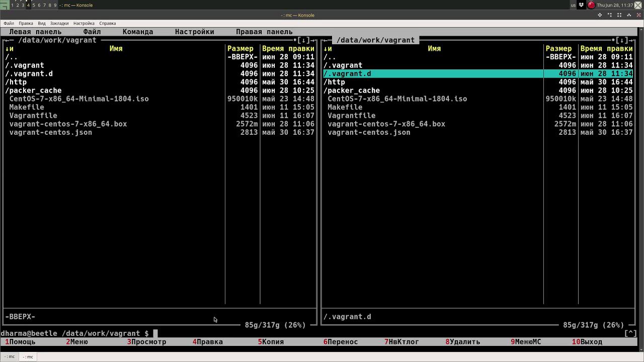Click the Dropbox tray icon
Screen dimensions: 644x362
(x=582, y=5)
